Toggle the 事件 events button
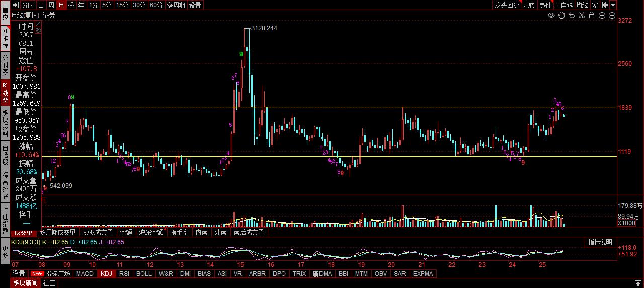 point(545,5)
